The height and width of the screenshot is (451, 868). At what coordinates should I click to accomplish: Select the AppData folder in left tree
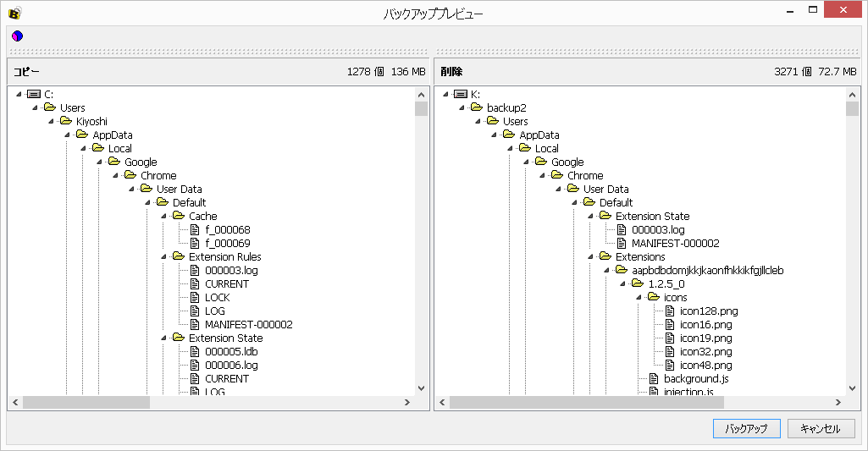[x=113, y=135]
